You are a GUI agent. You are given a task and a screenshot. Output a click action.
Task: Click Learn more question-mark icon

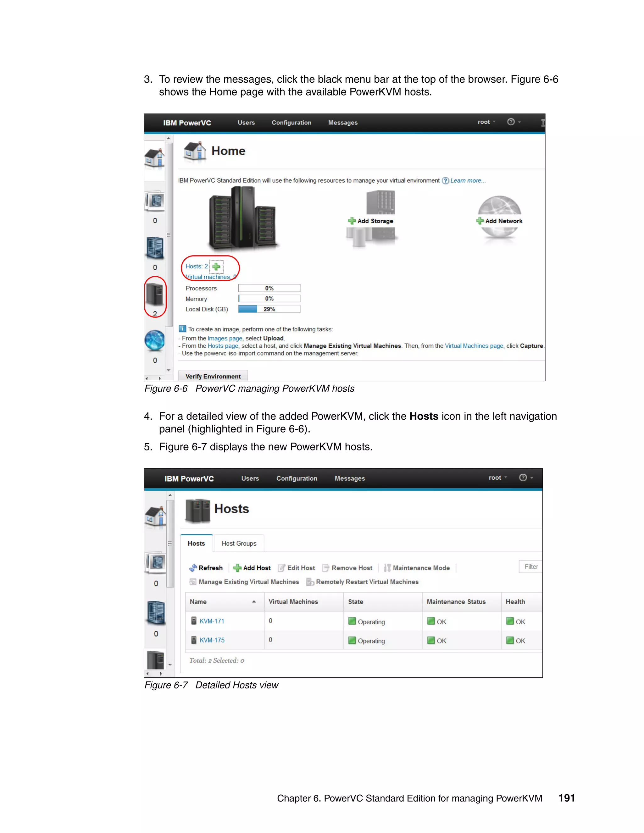coord(445,181)
